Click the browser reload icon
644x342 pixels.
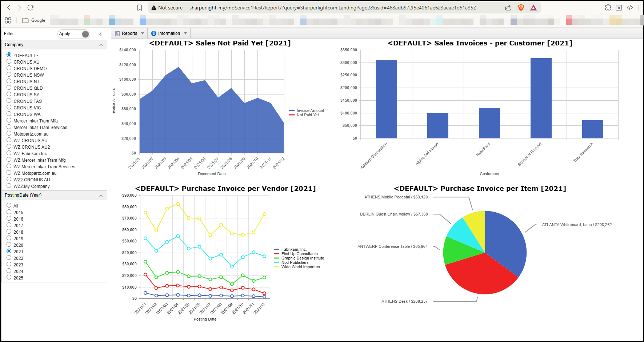tap(31, 8)
